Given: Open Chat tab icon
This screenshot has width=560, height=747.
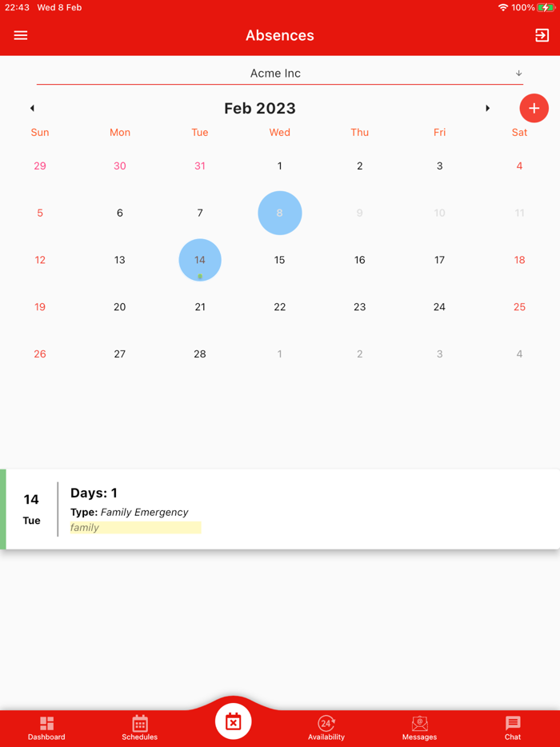Looking at the screenshot, I should click(x=513, y=724).
